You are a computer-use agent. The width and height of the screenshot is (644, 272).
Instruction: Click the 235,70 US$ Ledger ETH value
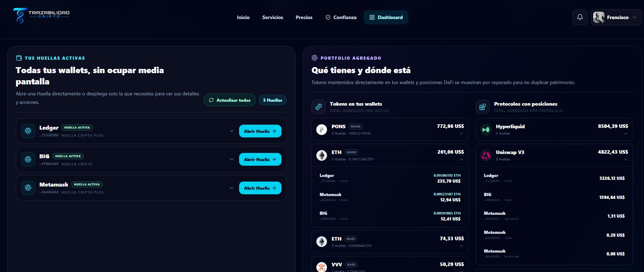point(449,181)
